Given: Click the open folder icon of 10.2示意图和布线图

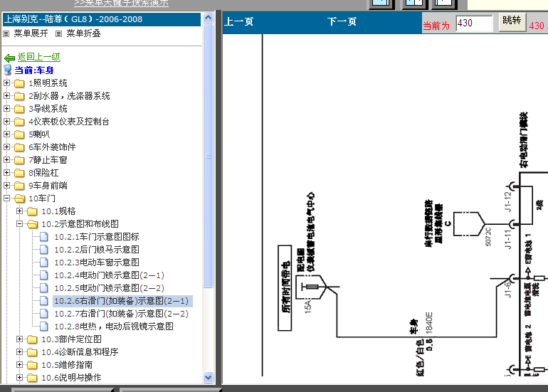Looking at the screenshot, I should click(33, 224).
